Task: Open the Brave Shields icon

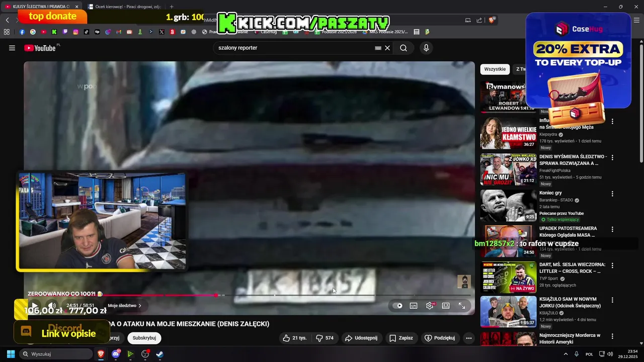Action: pyautogui.click(x=492, y=20)
